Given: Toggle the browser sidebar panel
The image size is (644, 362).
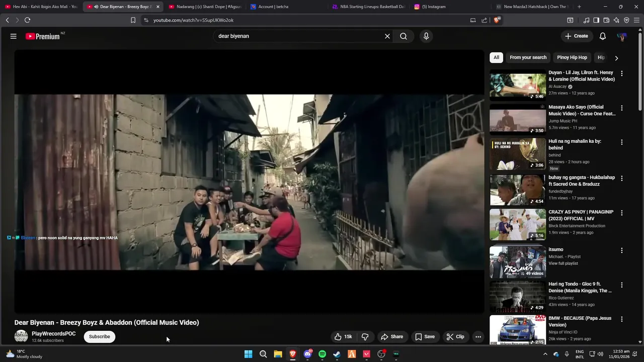Looking at the screenshot, I should [x=596, y=20].
